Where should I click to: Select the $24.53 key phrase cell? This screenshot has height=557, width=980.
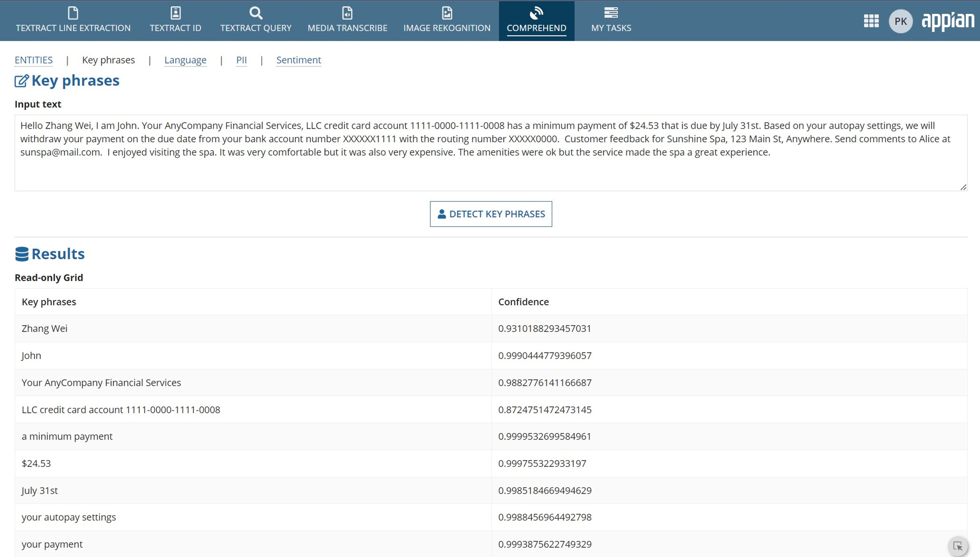click(x=253, y=464)
